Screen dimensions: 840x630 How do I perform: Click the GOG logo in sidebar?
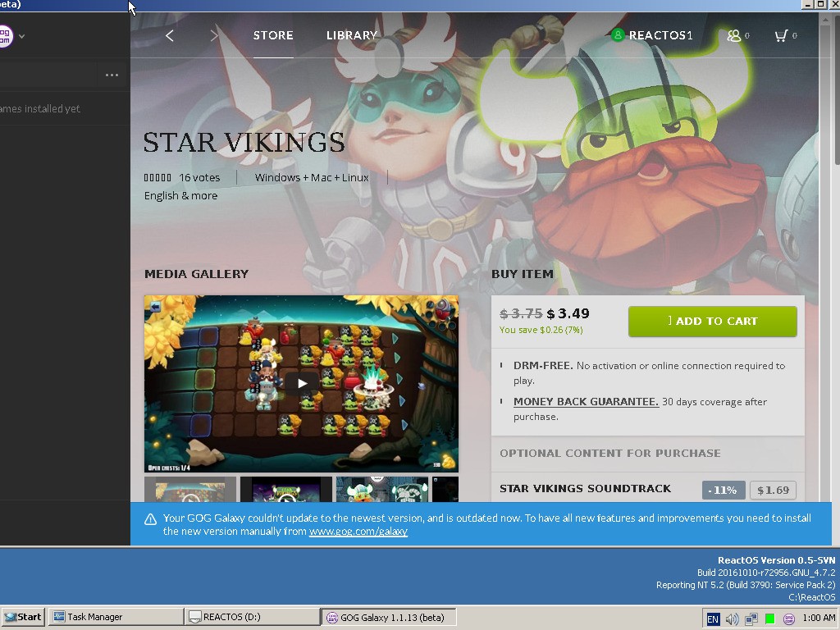coord(5,36)
